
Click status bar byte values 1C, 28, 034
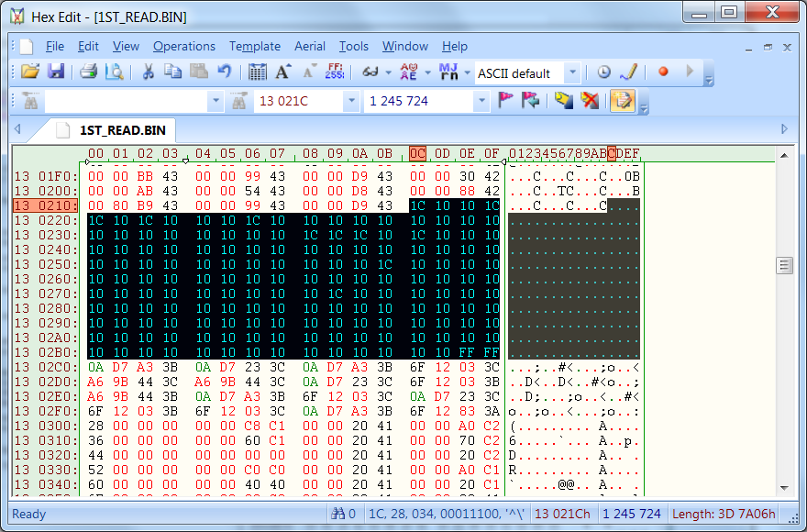(x=447, y=514)
